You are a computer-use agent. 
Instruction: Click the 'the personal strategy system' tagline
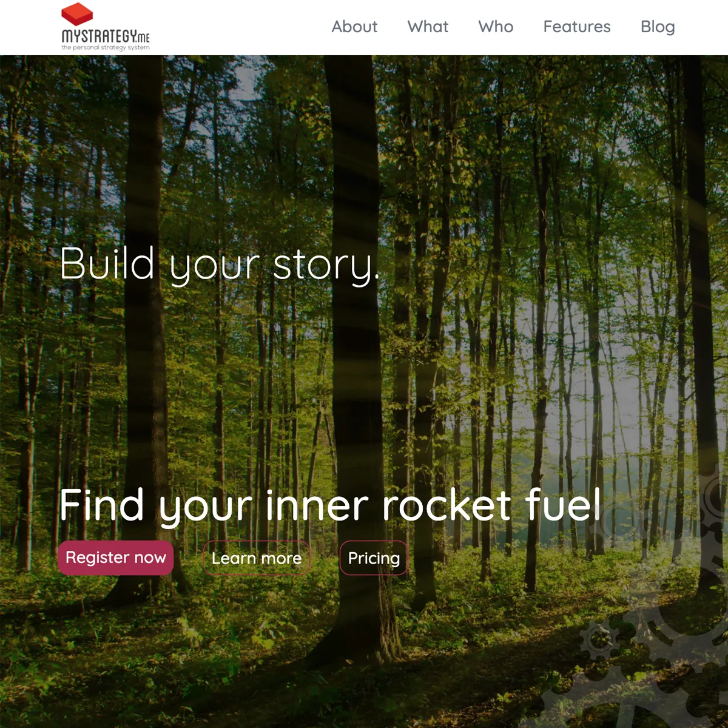pos(106,47)
